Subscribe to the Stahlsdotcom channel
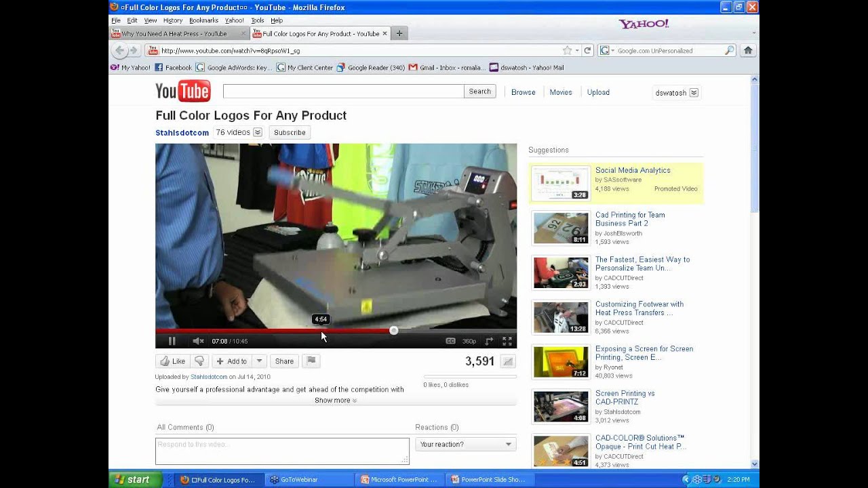Screen dimensions: 868x488 coord(290,132)
